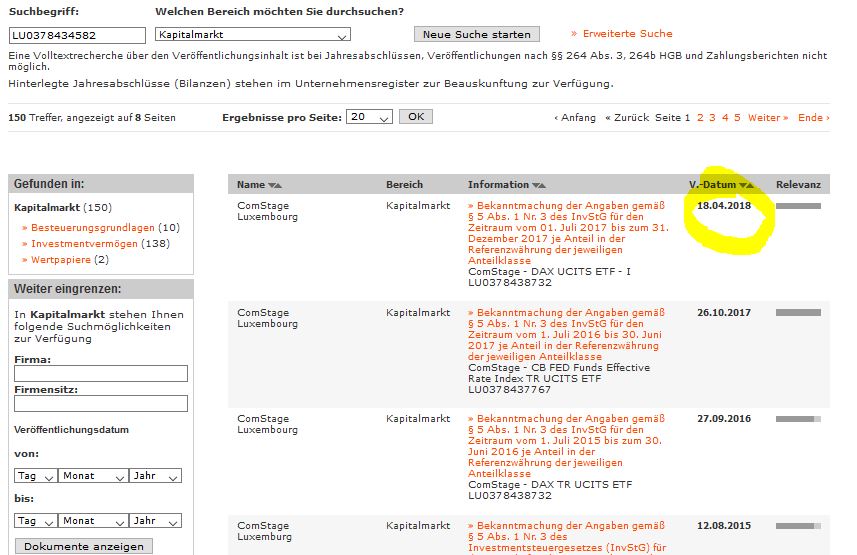Select text 'ComStage - DAX TR UCITS ETF'

point(550,484)
